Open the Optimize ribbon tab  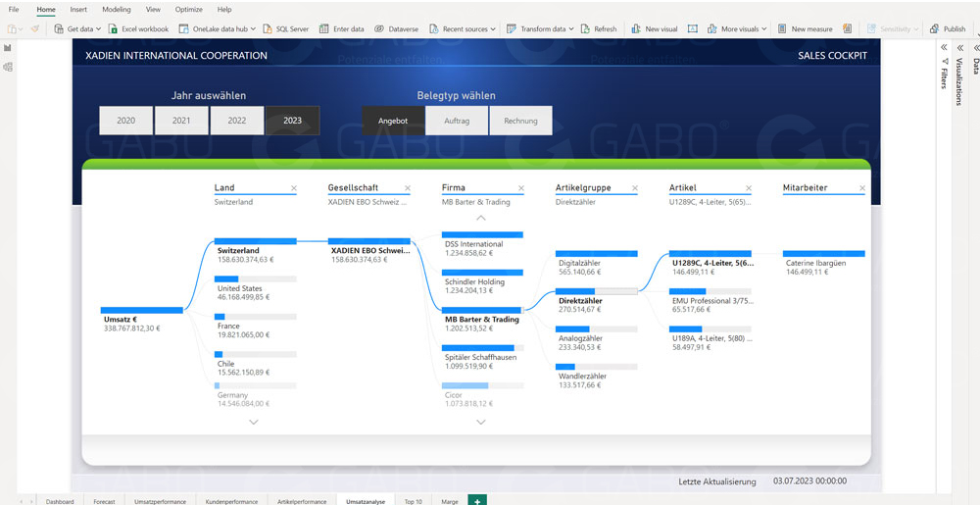189,10
